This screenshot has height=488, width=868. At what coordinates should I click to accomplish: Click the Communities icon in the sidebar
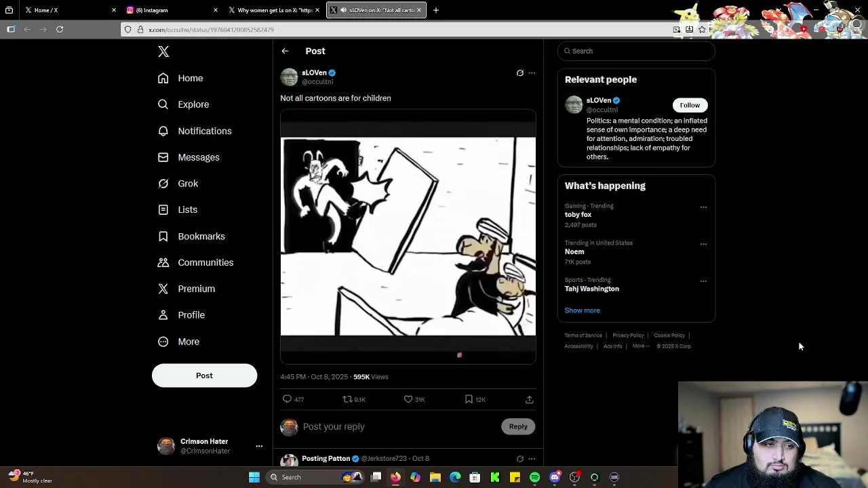coord(163,262)
